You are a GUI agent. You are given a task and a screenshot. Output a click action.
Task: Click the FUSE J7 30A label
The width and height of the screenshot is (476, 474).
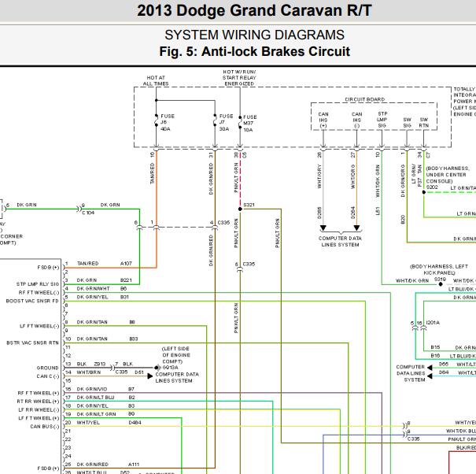(x=226, y=123)
